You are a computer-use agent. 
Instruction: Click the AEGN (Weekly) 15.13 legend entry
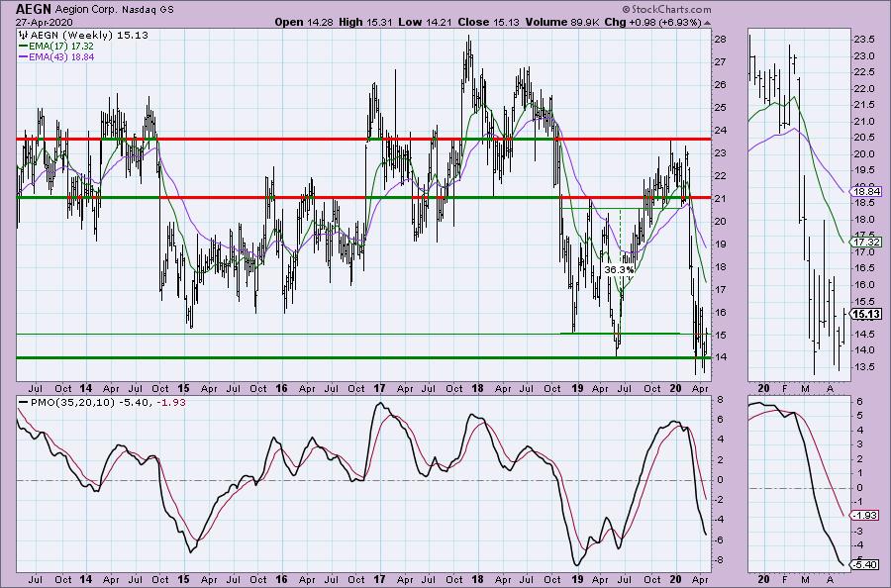[x=90, y=36]
